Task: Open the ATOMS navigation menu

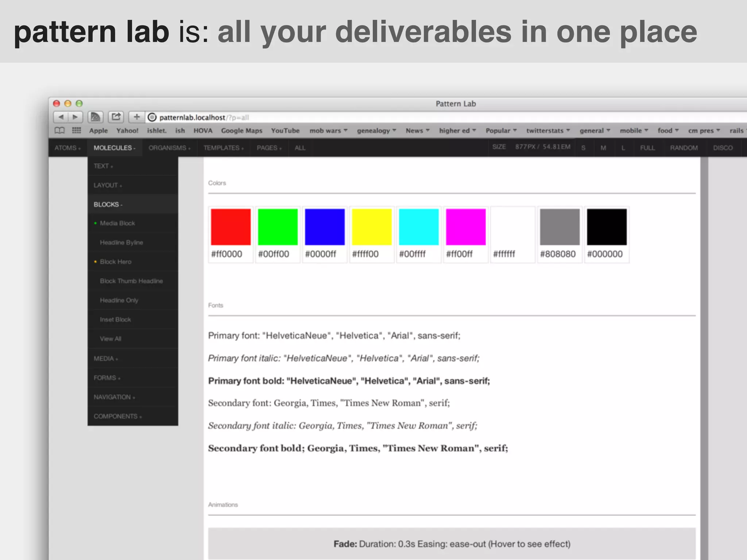Action: 67,148
